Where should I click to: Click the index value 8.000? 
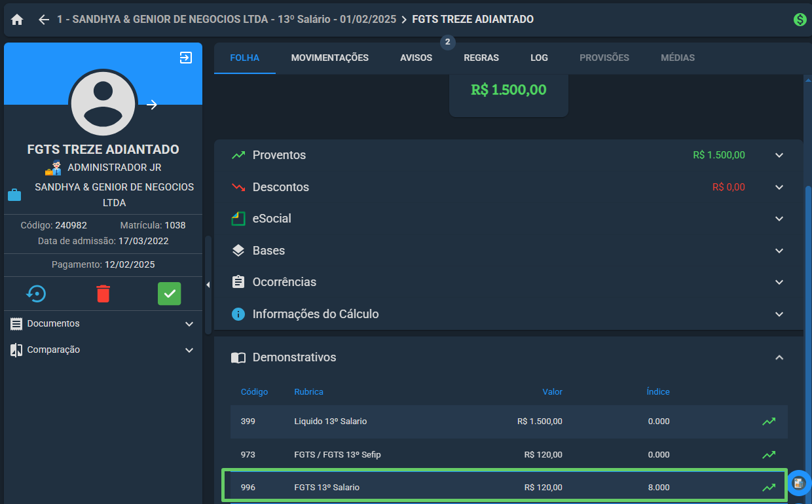tap(659, 488)
